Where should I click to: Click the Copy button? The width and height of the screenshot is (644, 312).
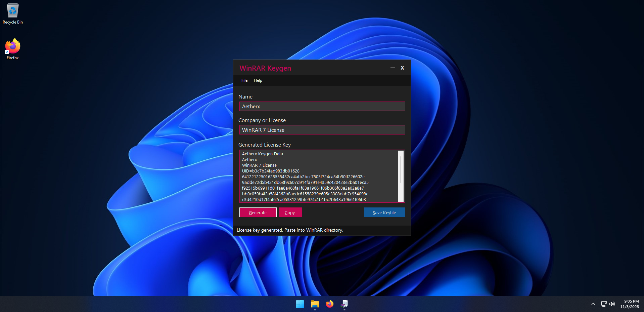(290, 212)
